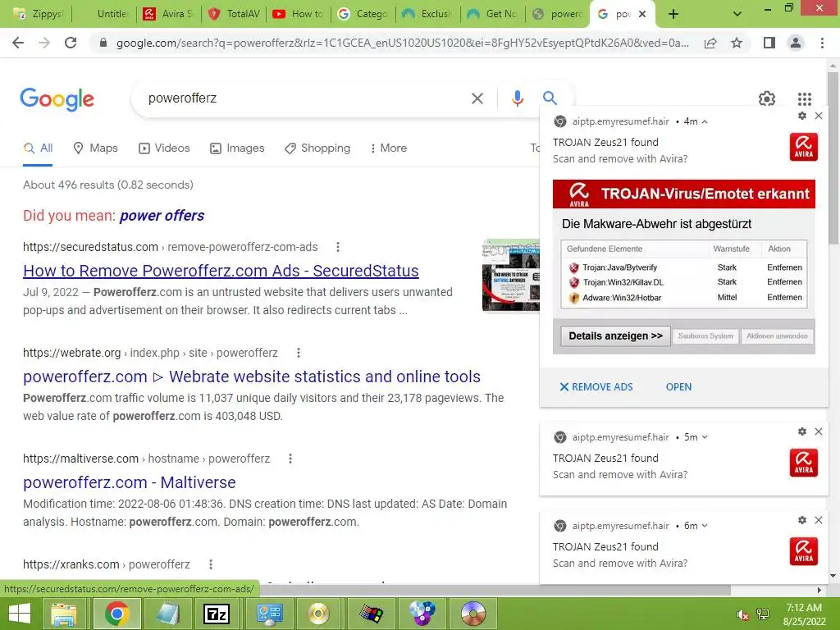Open Google quick settings gear
The width and height of the screenshot is (840, 630).
click(x=767, y=98)
